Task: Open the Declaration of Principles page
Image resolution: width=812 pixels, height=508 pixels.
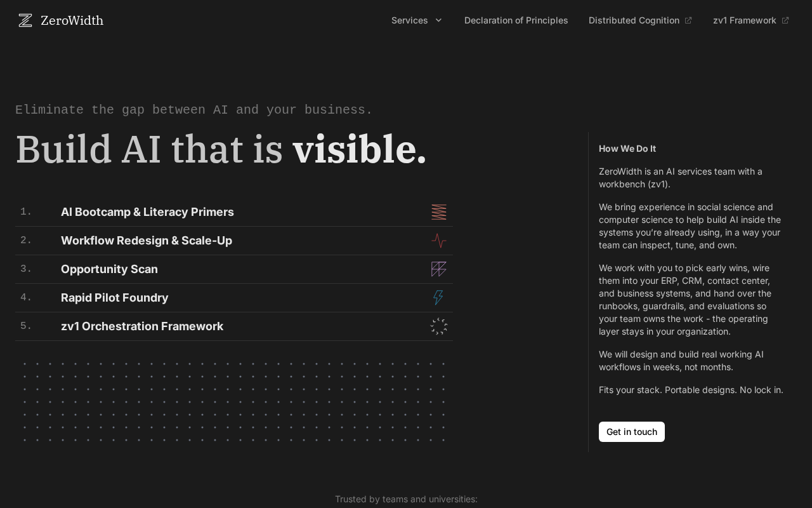Action: point(516,20)
